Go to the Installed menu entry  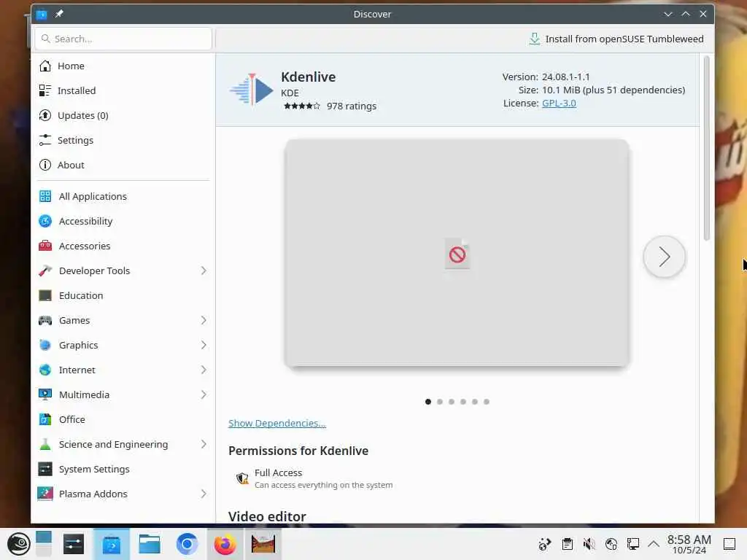pyautogui.click(x=123, y=90)
